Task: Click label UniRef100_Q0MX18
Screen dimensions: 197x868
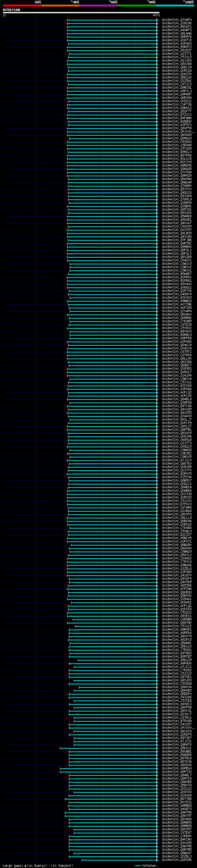Action: [x=177, y=71]
